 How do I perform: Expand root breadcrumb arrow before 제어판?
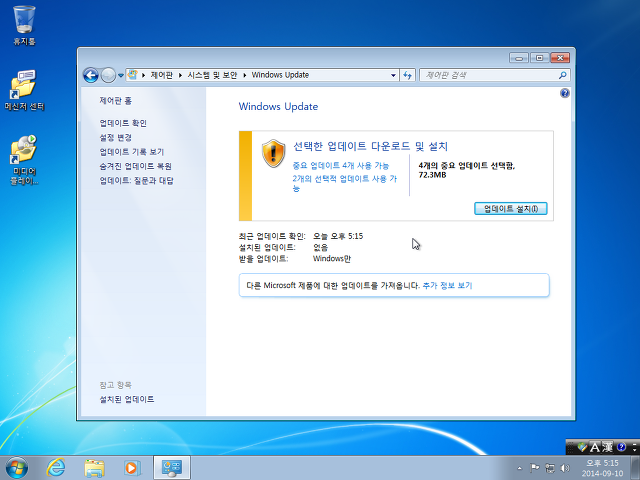[143, 75]
